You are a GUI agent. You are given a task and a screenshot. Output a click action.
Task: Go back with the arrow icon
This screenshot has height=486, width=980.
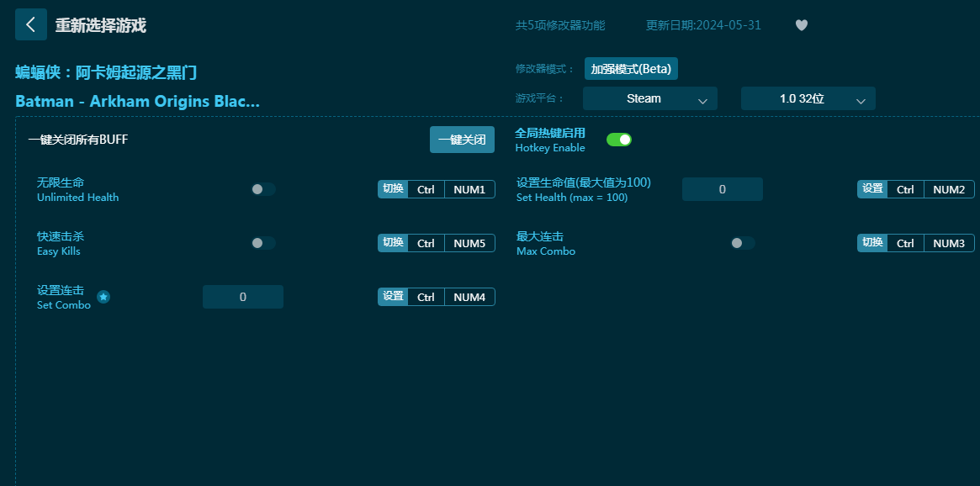30,24
